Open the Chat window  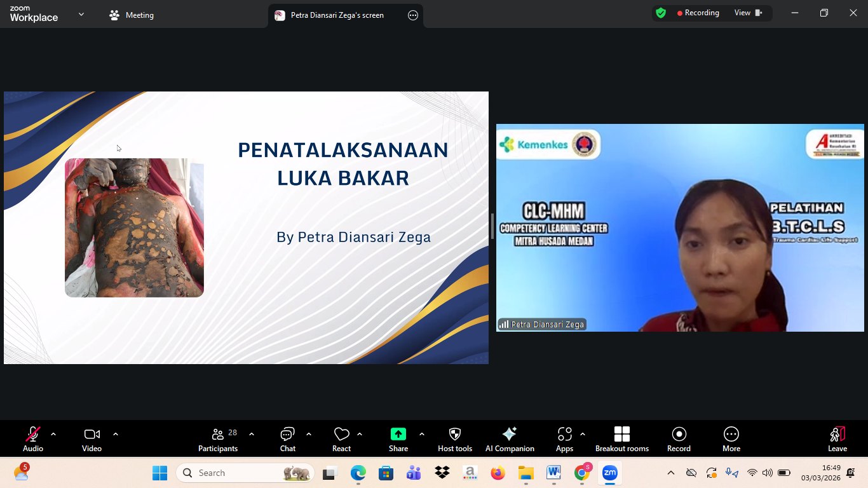[x=288, y=438]
